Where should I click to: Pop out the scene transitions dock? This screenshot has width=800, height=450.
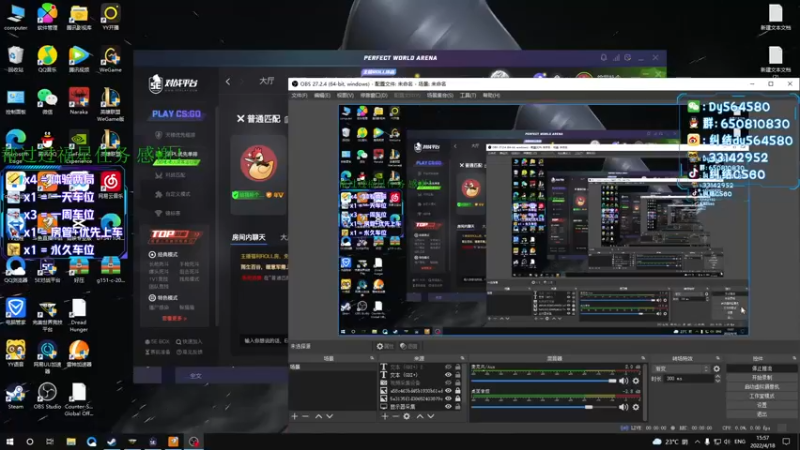[718, 358]
